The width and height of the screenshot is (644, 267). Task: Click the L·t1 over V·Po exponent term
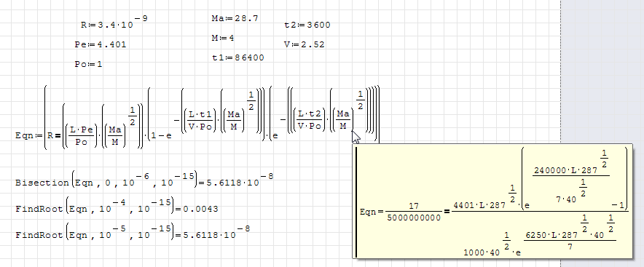200,121
